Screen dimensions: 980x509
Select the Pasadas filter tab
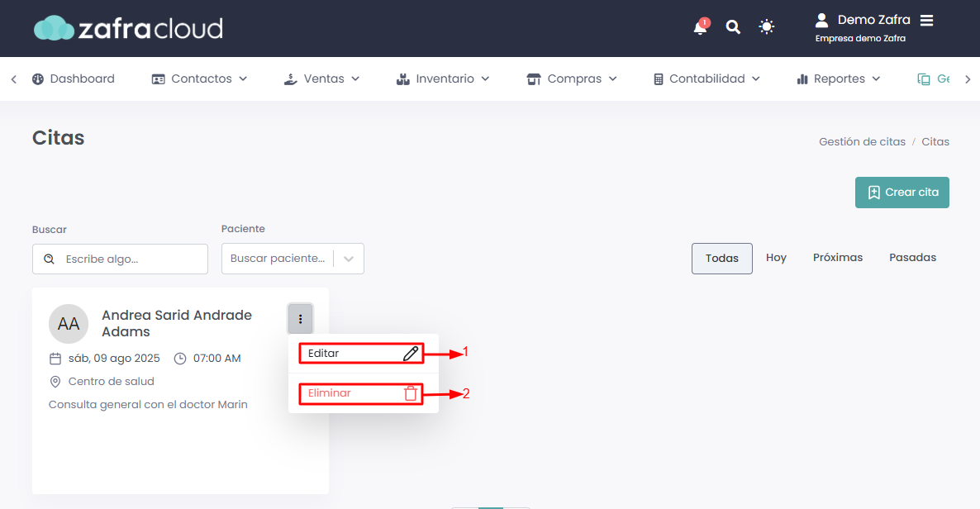[912, 258]
